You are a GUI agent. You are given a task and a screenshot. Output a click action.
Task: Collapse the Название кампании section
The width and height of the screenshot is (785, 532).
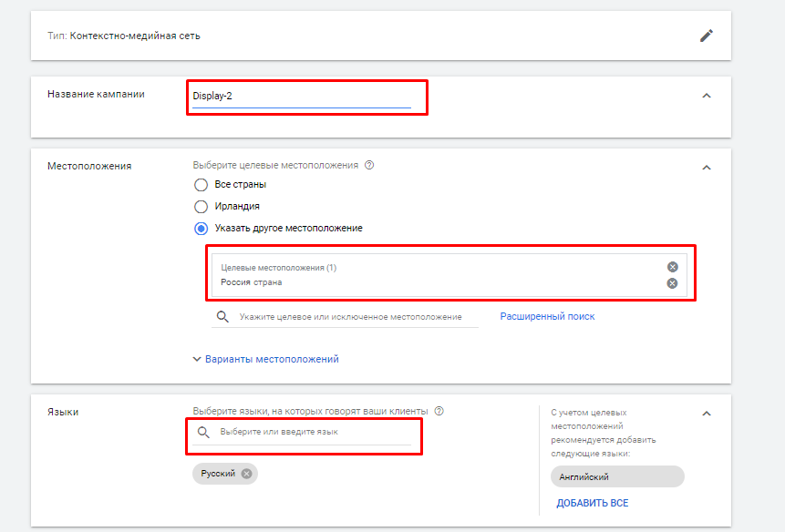(707, 96)
